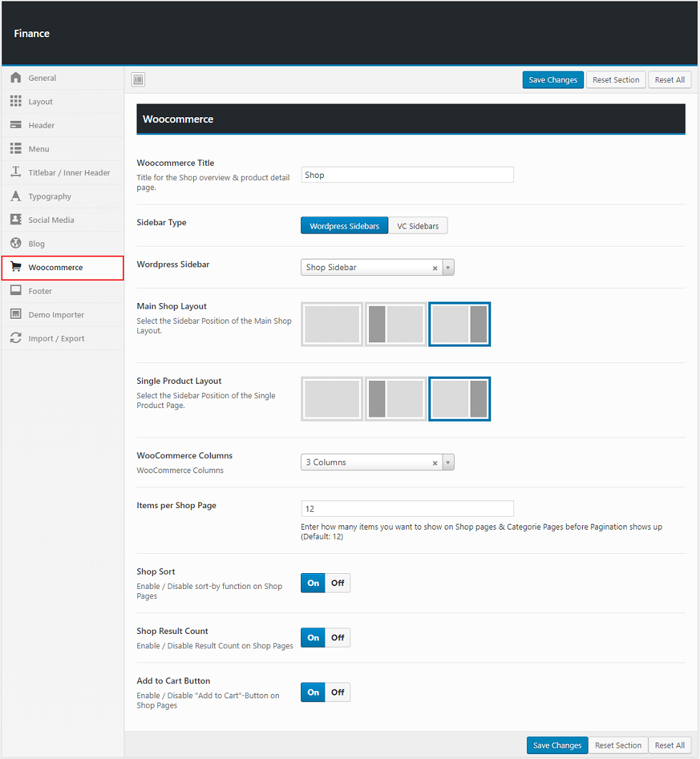This screenshot has width=700, height=759.
Task: Expand the WooCommerce Columns dropdown
Action: 448,462
